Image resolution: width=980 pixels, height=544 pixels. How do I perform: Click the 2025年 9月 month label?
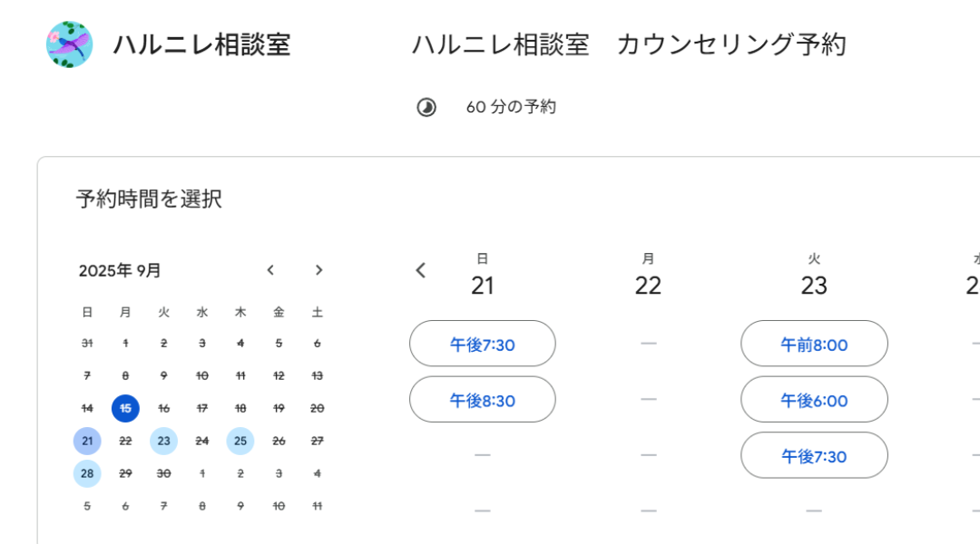[x=120, y=270]
